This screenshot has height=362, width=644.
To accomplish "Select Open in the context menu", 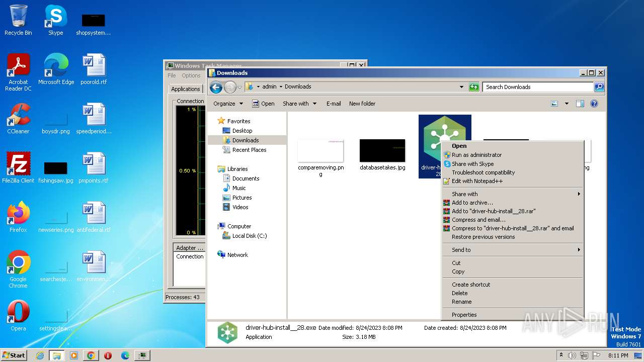I will (512, 146).
